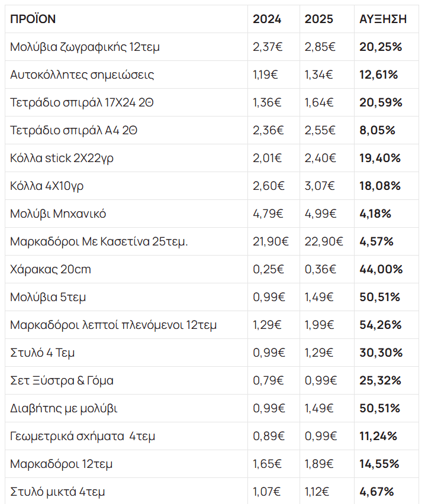This screenshot has height=504, width=428.
Task: Click the Διαβήτης με μολύβι product cell
Action: pos(68,408)
